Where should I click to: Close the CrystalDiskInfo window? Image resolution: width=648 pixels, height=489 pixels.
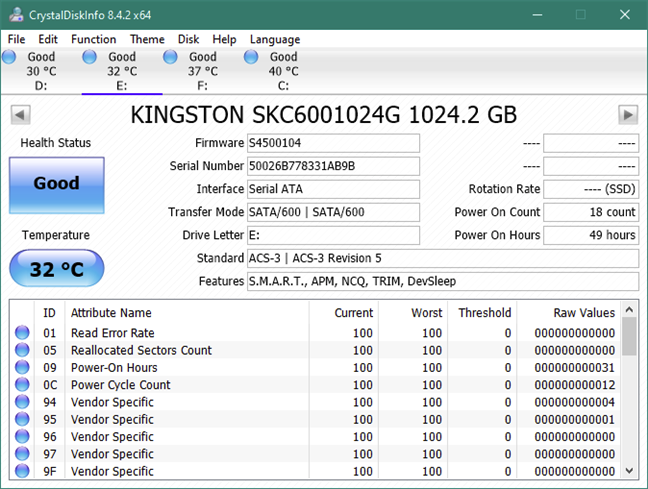click(x=625, y=15)
